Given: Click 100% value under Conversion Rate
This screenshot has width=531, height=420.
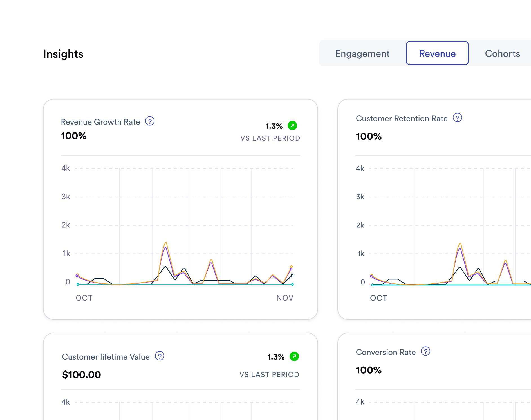Looking at the screenshot, I should pyautogui.click(x=369, y=370).
